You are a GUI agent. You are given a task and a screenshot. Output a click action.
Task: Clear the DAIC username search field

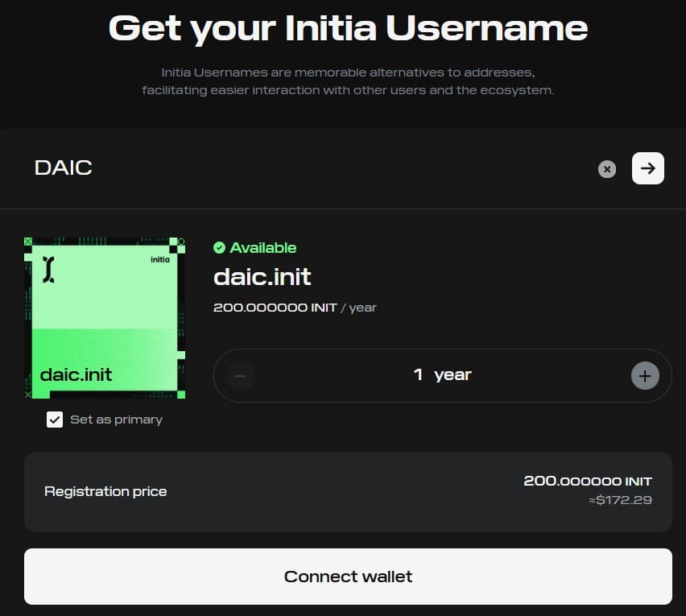click(x=607, y=169)
